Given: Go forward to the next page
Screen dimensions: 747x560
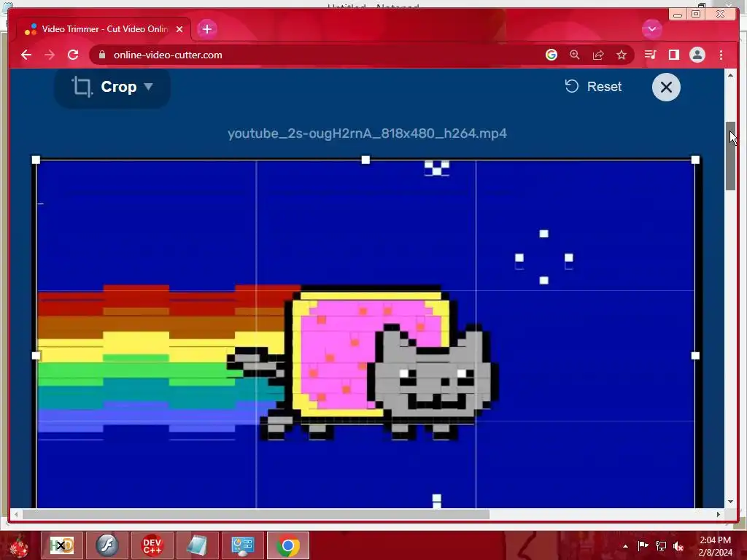Looking at the screenshot, I should (50, 55).
